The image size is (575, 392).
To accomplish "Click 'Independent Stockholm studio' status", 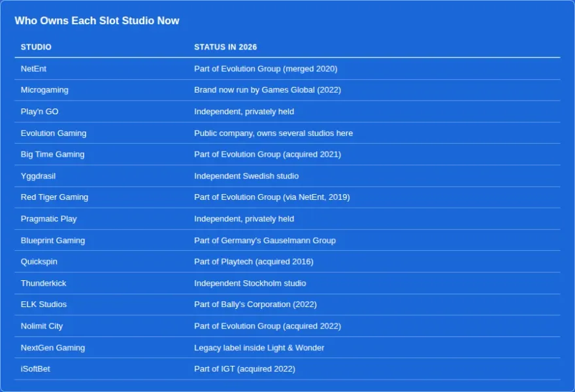I will click(x=250, y=284).
